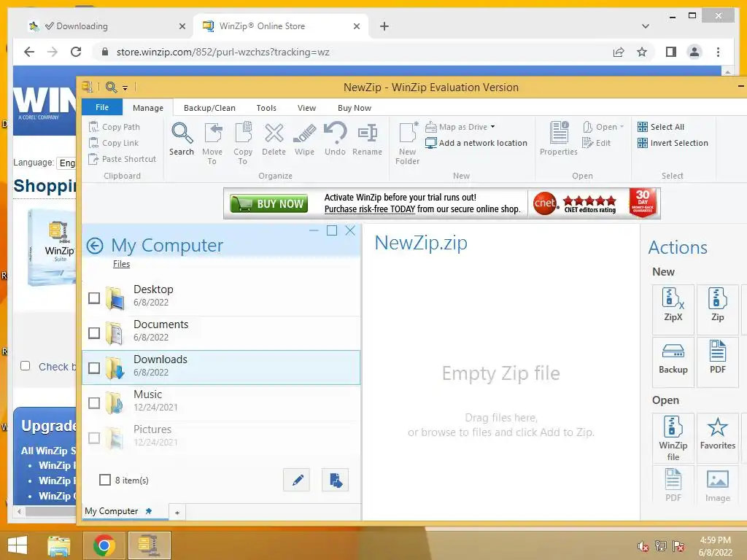Check the Documents folder checkbox
Viewport: 747px width, 560px height.
[94, 332]
